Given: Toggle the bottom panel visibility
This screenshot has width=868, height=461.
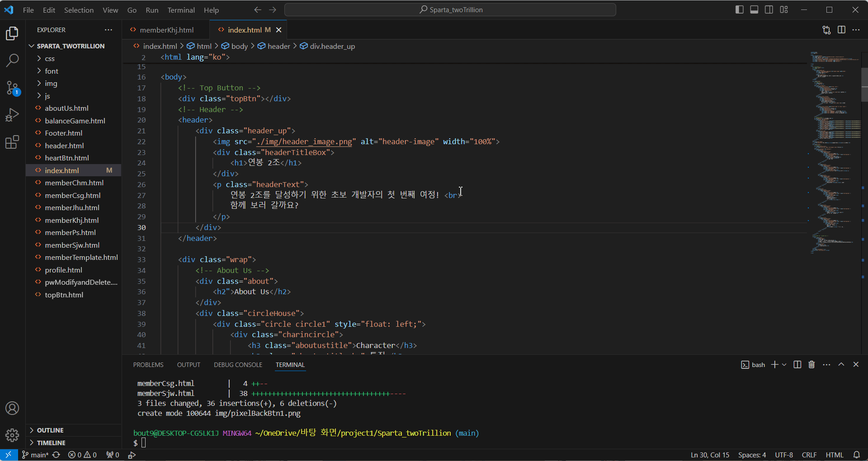Looking at the screenshot, I should coord(754,10).
